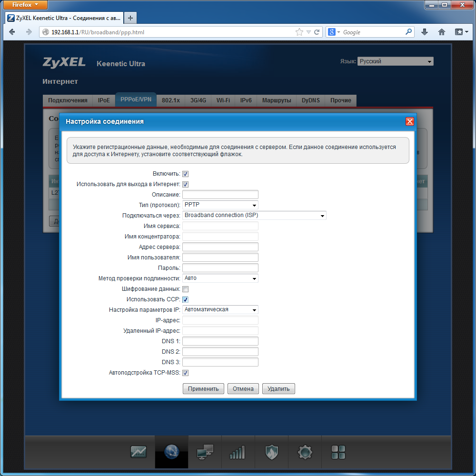The image size is (476, 476).
Task: Toggle the Включить checkbox
Action: [x=186, y=174]
